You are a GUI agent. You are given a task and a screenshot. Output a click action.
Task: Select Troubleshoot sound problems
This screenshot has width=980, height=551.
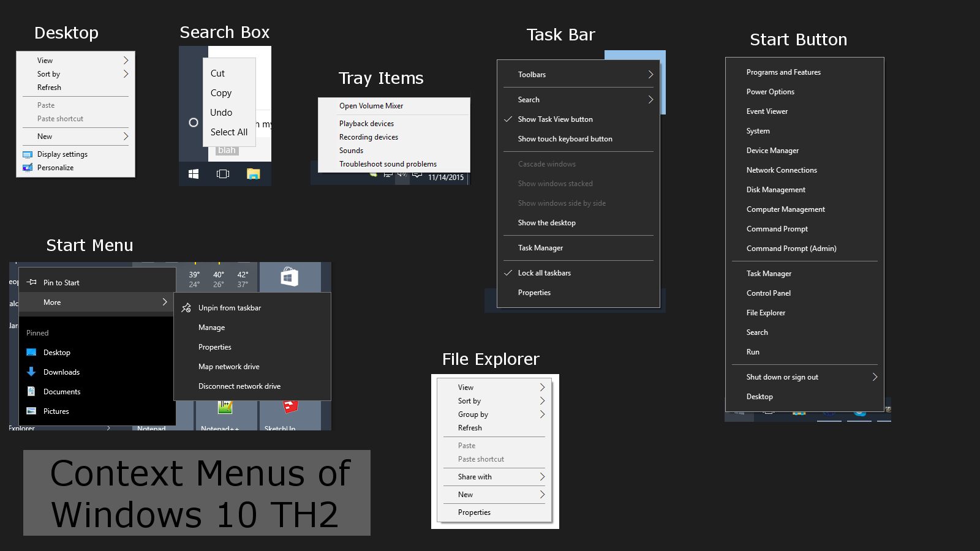click(x=388, y=164)
